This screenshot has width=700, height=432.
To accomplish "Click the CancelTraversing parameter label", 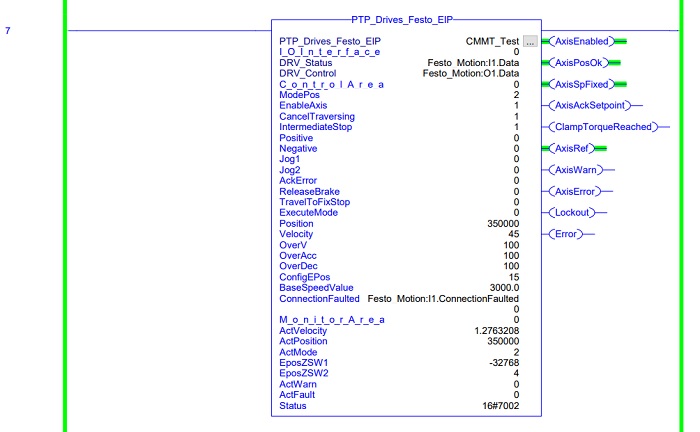I will (317, 116).
